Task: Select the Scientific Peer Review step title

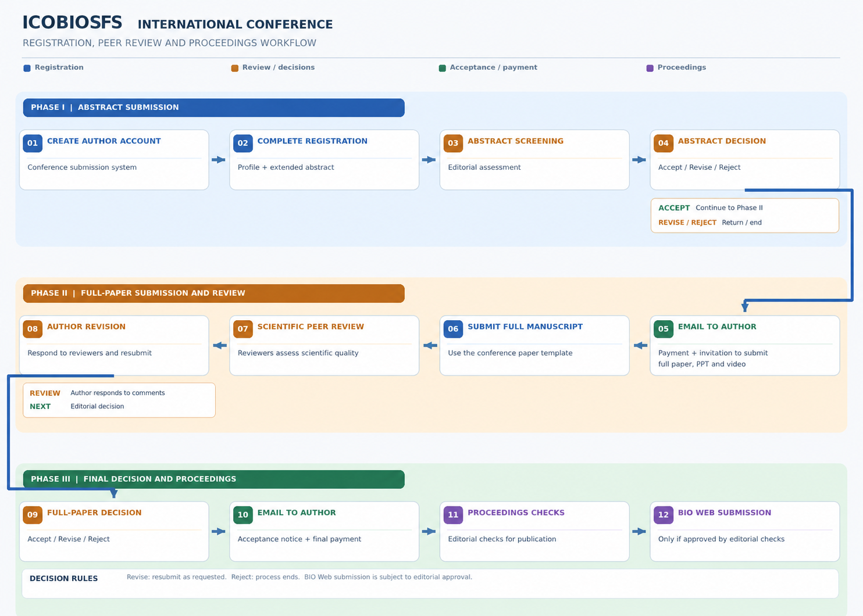Action: click(x=311, y=327)
